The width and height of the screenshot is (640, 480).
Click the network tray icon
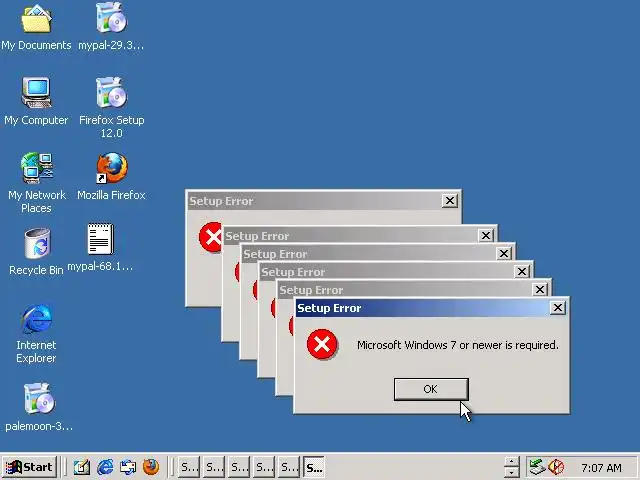[538, 467]
